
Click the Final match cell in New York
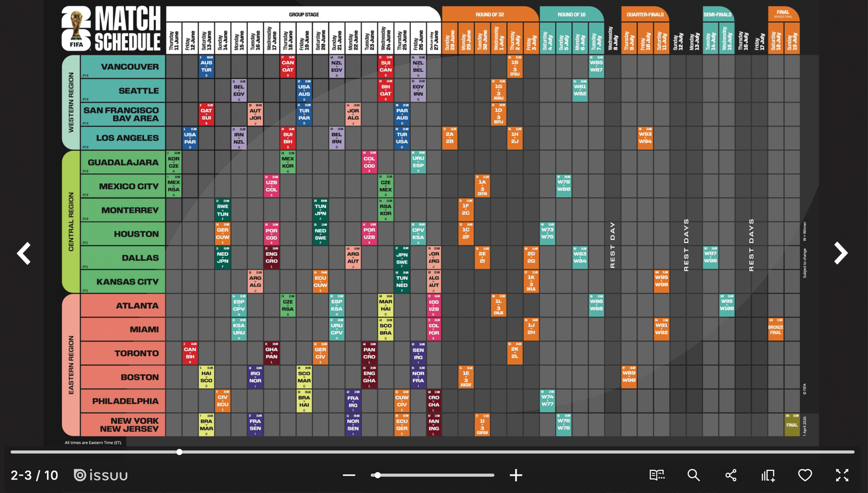[792, 425]
